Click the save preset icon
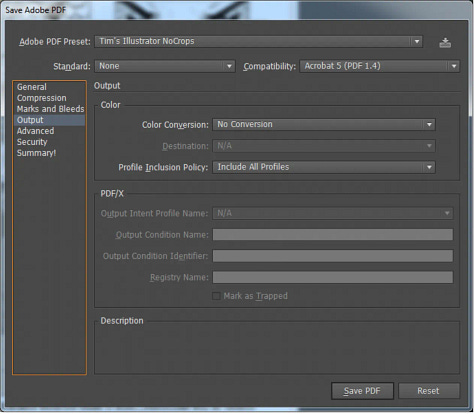The height and width of the screenshot is (414, 474). tap(445, 42)
